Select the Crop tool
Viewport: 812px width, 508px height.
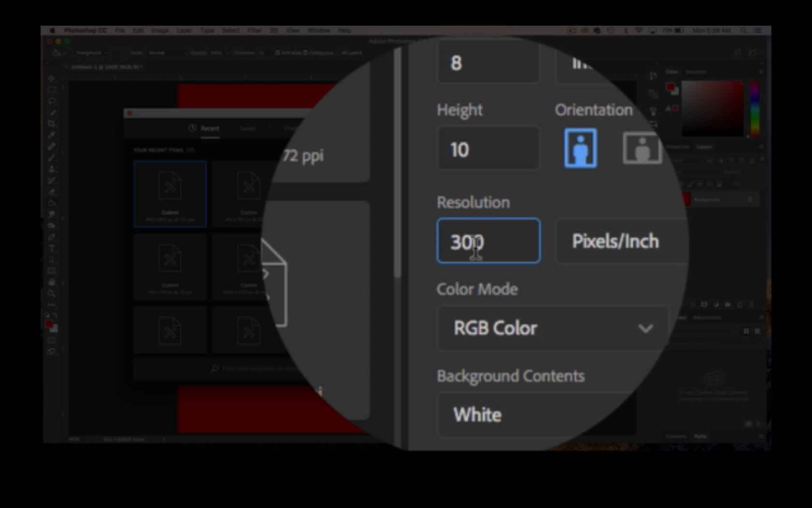point(51,124)
